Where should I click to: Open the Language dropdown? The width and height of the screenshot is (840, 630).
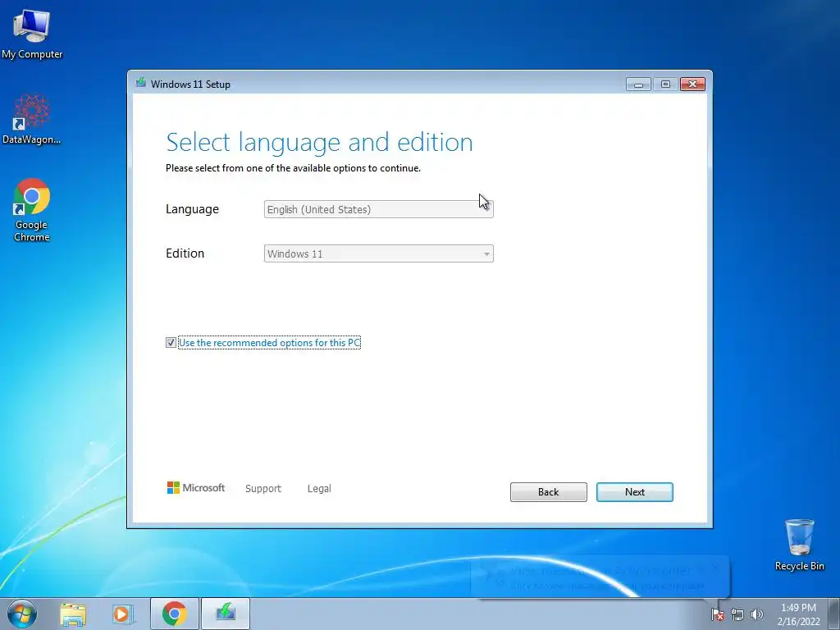379,209
